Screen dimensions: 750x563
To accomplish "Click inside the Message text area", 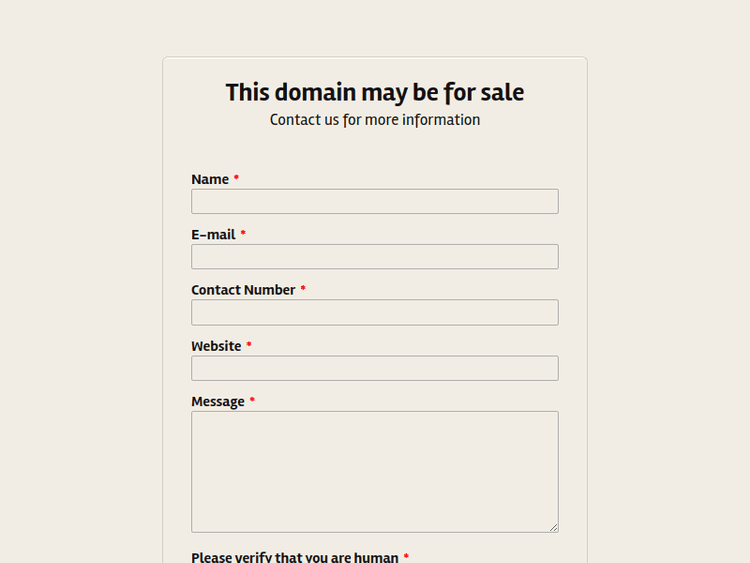I will pos(374,471).
